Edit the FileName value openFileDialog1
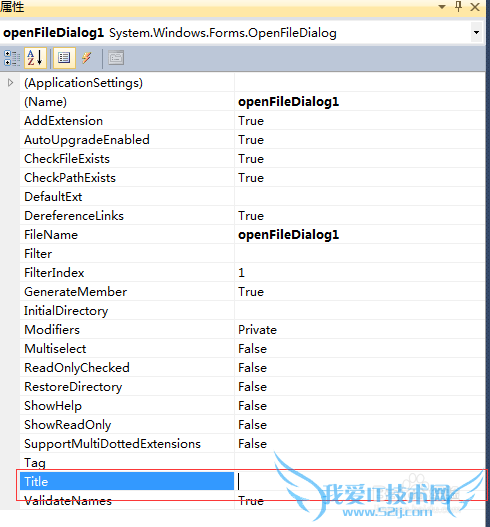The image size is (490, 527). 360,235
